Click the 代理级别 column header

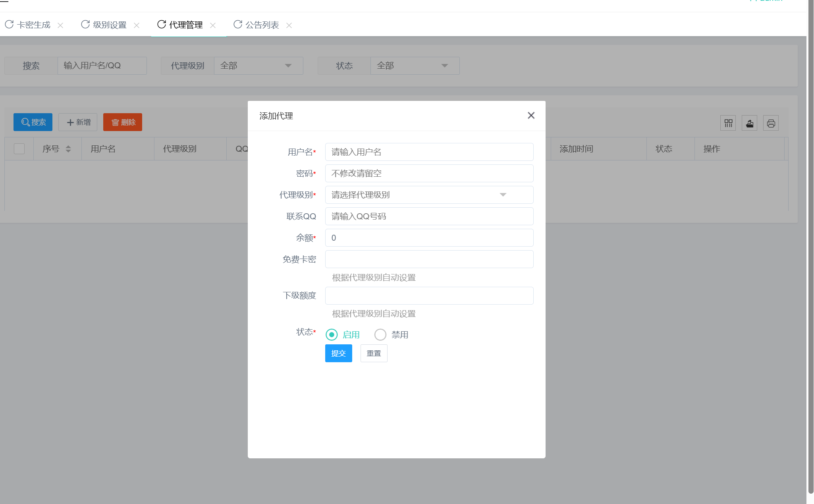191,149
